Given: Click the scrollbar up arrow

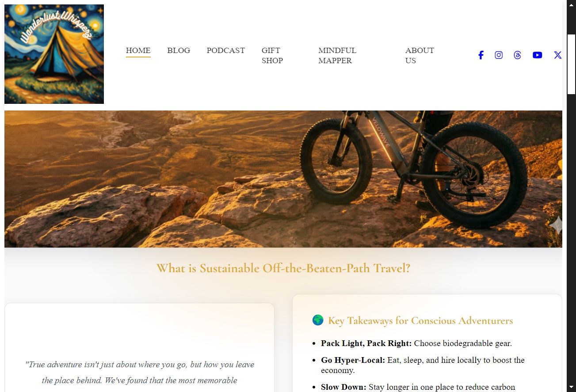Looking at the screenshot, I should (x=572, y=4).
